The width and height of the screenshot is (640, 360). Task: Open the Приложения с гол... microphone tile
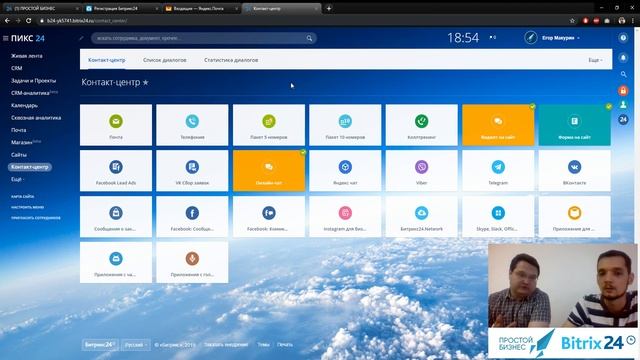[x=192, y=262]
